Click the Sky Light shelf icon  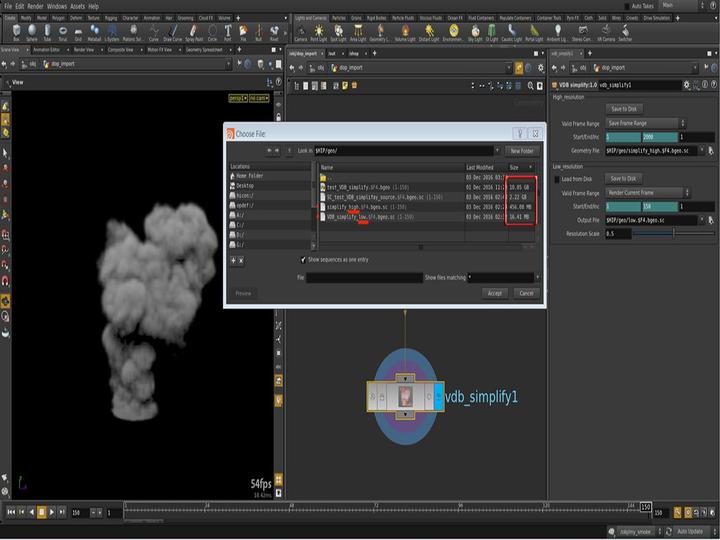click(475, 32)
